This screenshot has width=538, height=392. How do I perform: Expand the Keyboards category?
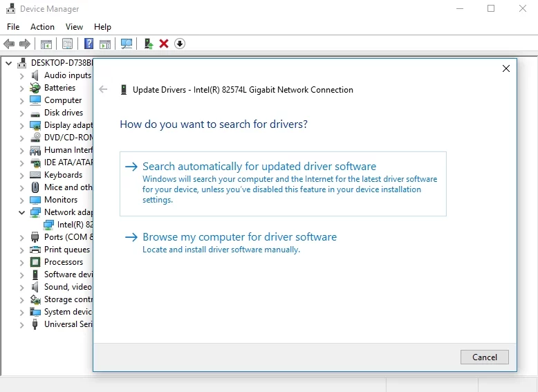(x=21, y=175)
